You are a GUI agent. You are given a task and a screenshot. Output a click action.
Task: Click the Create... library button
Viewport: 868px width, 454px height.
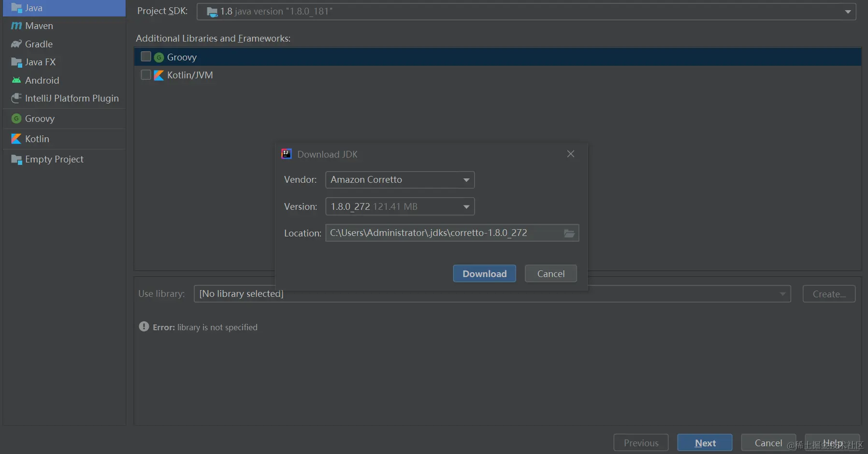pyautogui.click(x=829, y=294)
